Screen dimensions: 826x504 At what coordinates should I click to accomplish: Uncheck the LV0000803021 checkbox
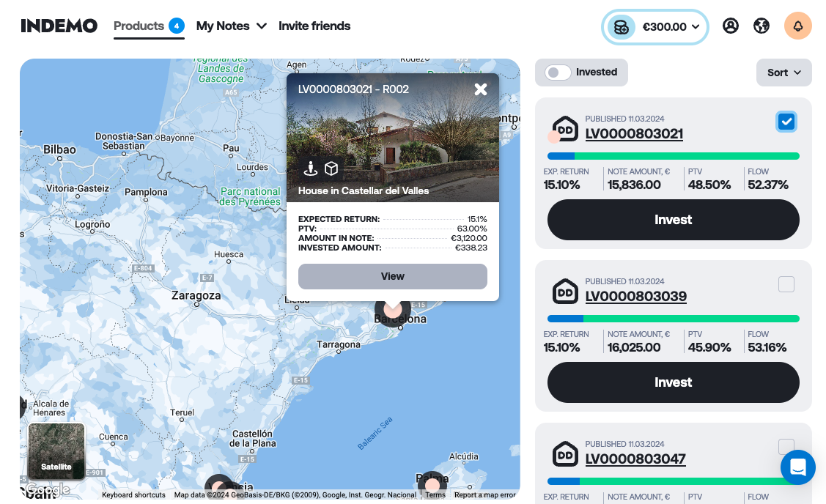tap(786, 122)
